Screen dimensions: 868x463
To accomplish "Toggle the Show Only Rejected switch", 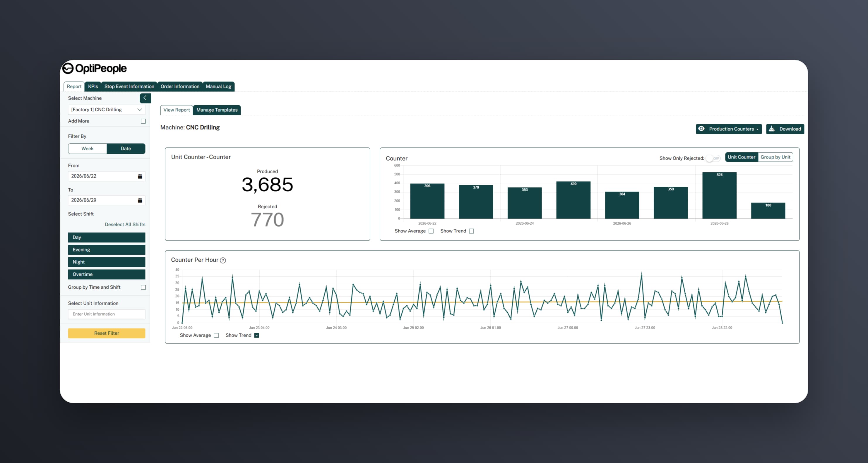I will click(713, 158).
